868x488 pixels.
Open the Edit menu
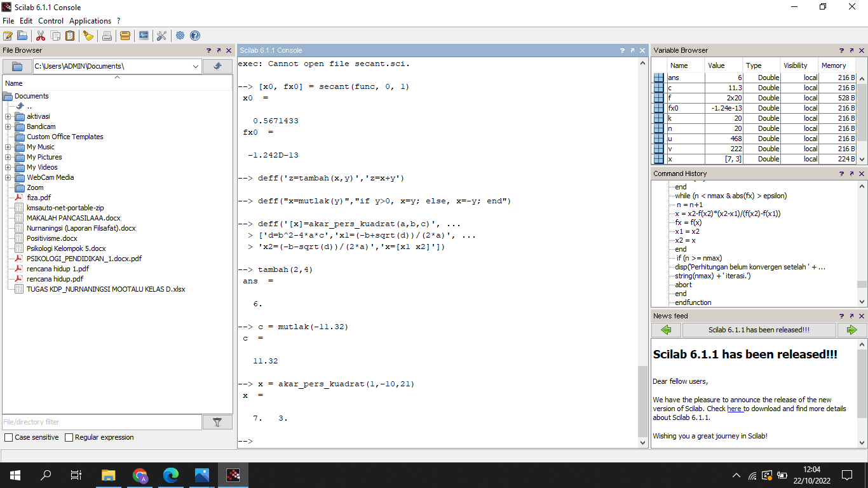pos(26,21)
